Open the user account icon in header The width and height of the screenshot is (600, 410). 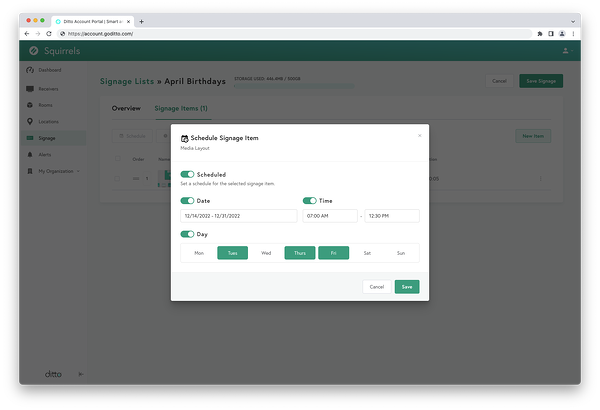(x=564, y=50)
